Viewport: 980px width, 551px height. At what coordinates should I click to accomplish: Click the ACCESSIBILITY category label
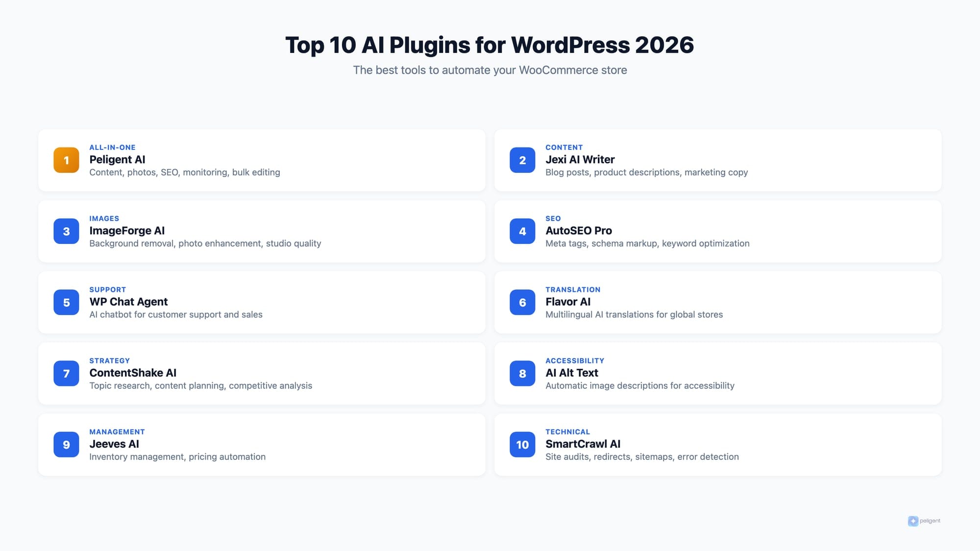[575, 360]
